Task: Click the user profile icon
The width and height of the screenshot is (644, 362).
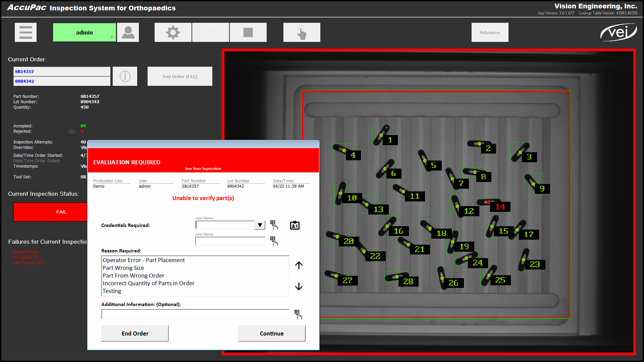Action: click(128, 33)
